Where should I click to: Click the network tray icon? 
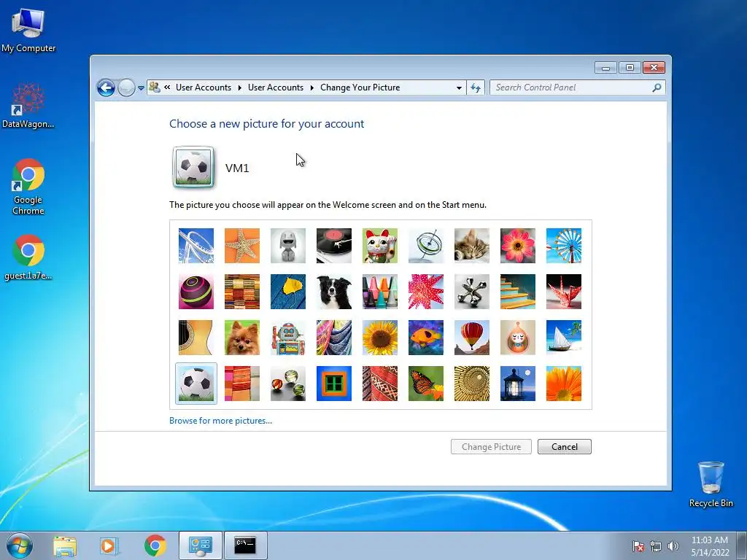click(x=656, y=546)
